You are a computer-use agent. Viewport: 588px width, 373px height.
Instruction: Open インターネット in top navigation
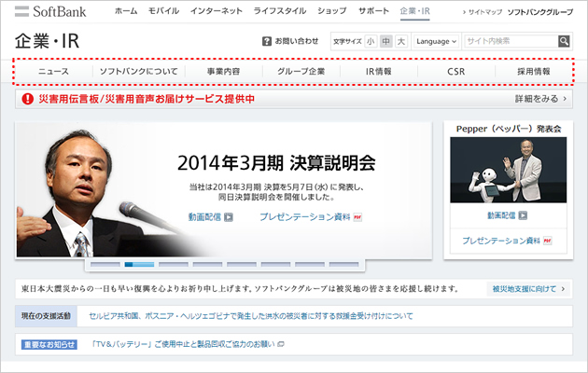[216, 11]
